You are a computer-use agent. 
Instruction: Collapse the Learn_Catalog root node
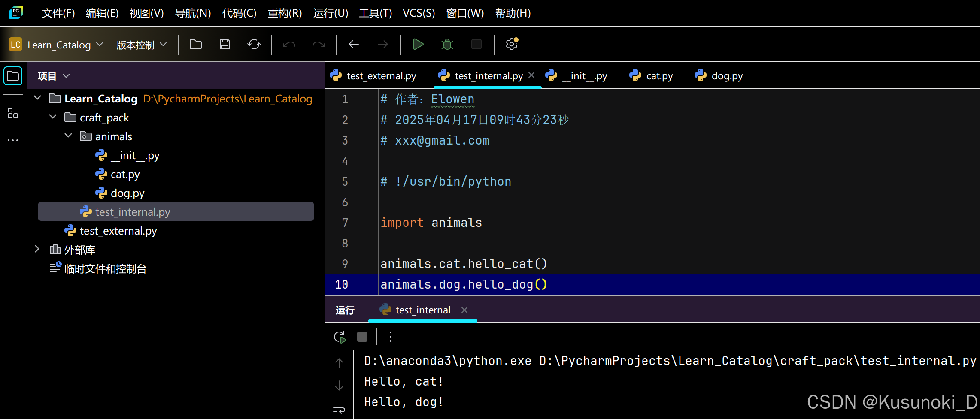coord(37,98)
